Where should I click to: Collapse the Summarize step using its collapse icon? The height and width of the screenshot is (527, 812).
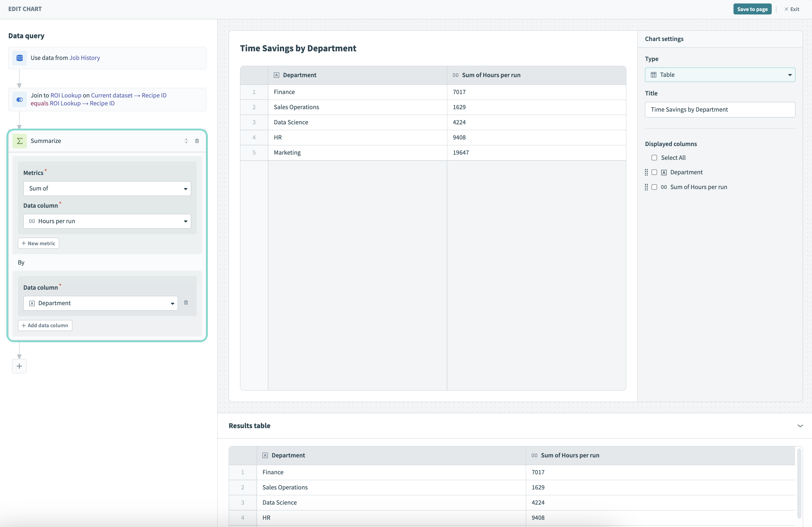tap(186, 141)
